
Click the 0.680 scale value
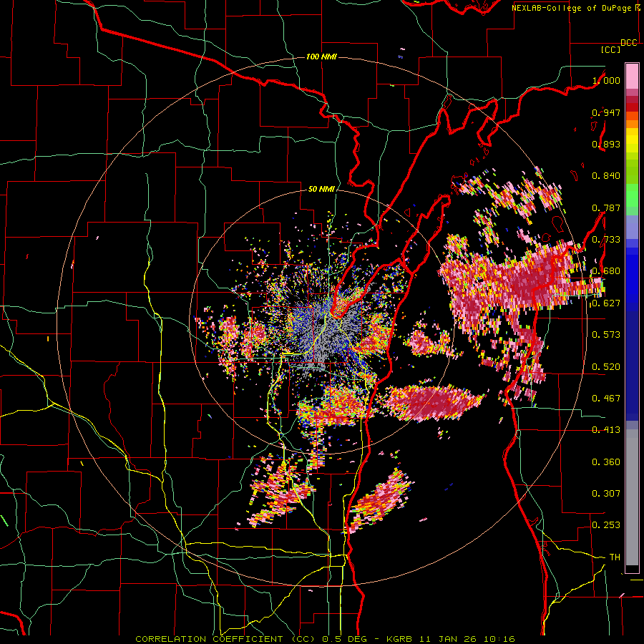(x=606, y=271)
